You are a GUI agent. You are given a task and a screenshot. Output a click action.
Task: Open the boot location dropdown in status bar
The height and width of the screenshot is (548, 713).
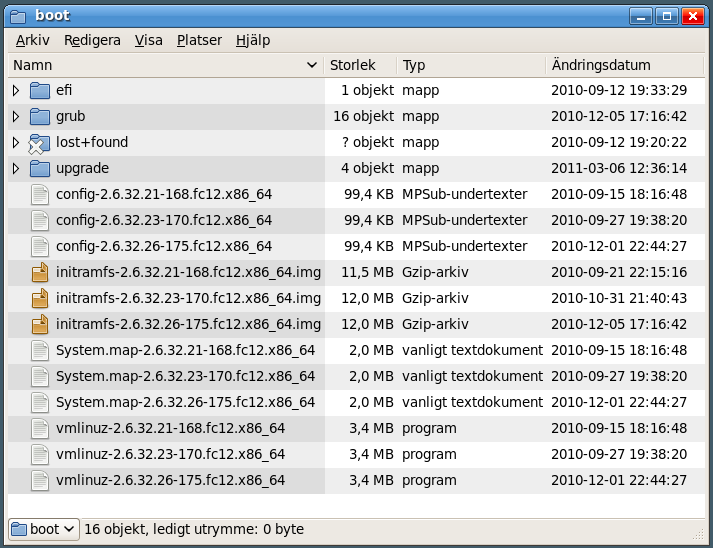click(x=44, y=529)
